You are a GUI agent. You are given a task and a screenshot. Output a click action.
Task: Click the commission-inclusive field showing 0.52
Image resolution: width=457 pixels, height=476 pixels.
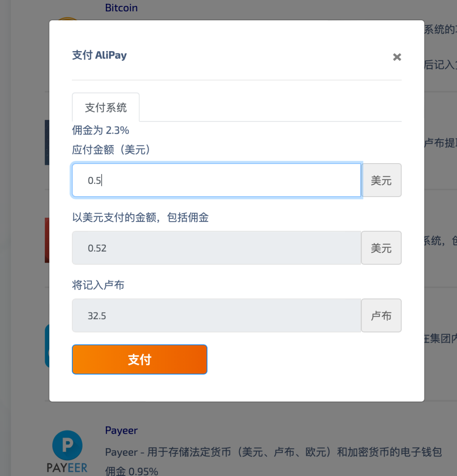[x=216, y=248]
